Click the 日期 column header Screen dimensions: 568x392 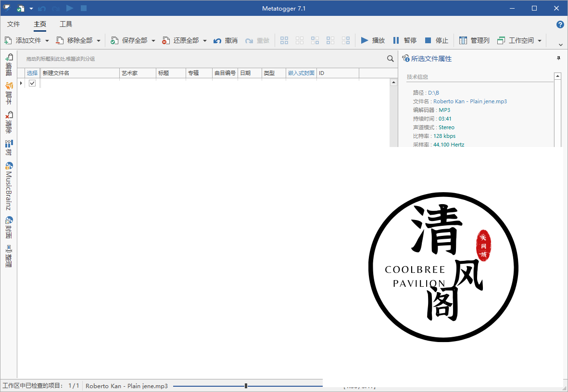250,73
